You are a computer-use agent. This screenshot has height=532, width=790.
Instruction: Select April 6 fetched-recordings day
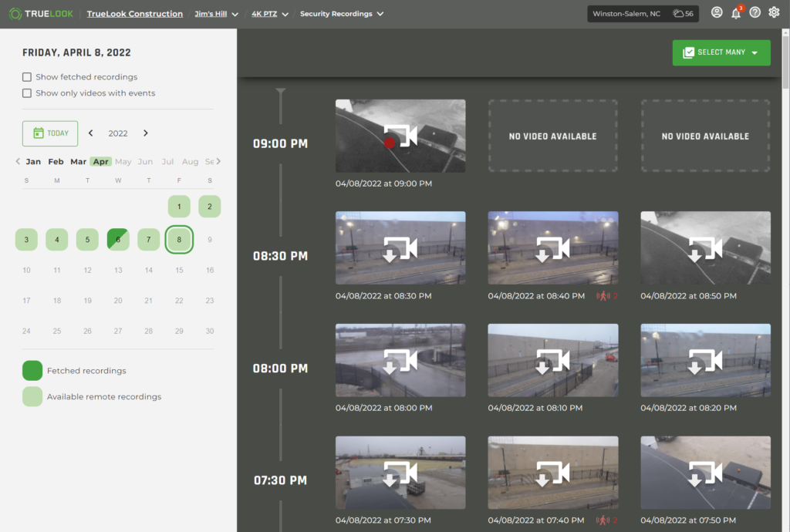pos(118,240)
